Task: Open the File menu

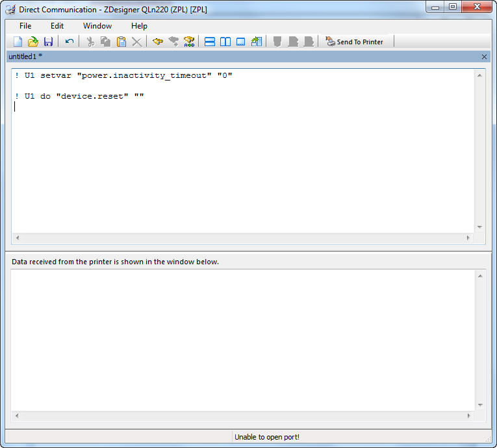Action: point(25,26)
